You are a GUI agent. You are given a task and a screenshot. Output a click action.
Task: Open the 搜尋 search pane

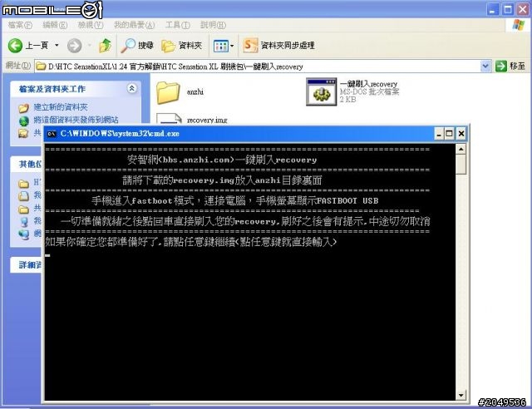(137, 45)
